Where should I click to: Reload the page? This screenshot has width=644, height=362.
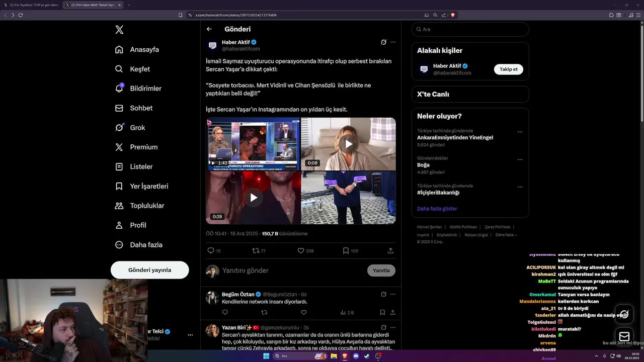click(21, 15)
